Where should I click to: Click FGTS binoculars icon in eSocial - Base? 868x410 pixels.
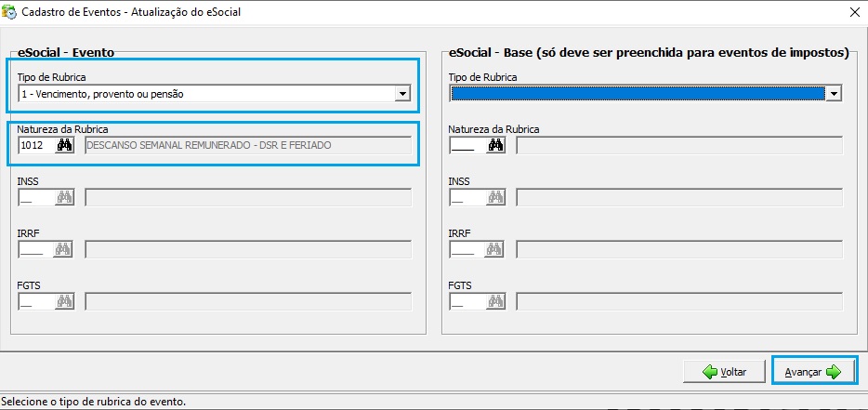[496, 301]
